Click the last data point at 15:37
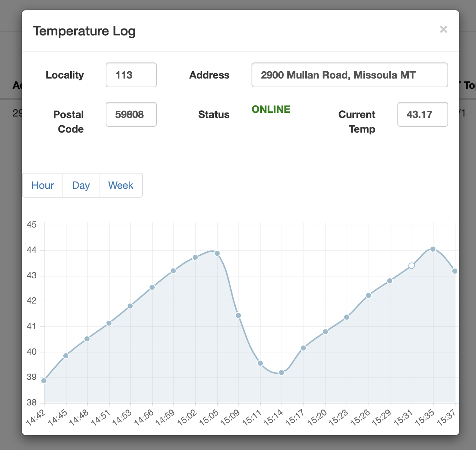Viewport: 476px width, 450px height. [x=454, y=271]
